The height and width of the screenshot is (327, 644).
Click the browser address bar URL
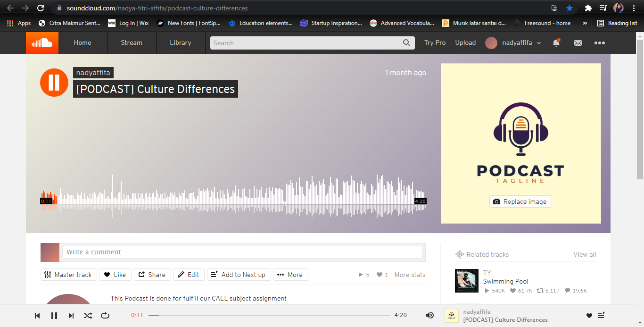(x=157, y=8)
